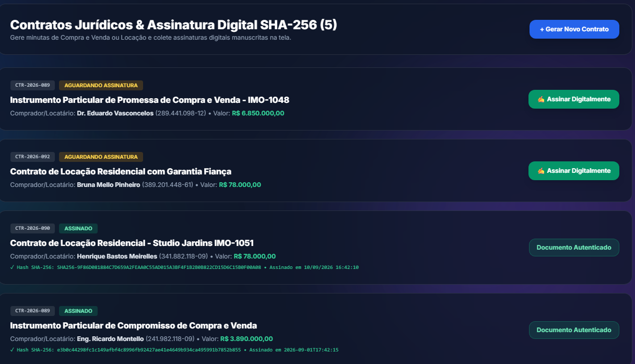Open "Contrato de Locação Residencial com Garantia Fiança"

[x=121, y=171]
